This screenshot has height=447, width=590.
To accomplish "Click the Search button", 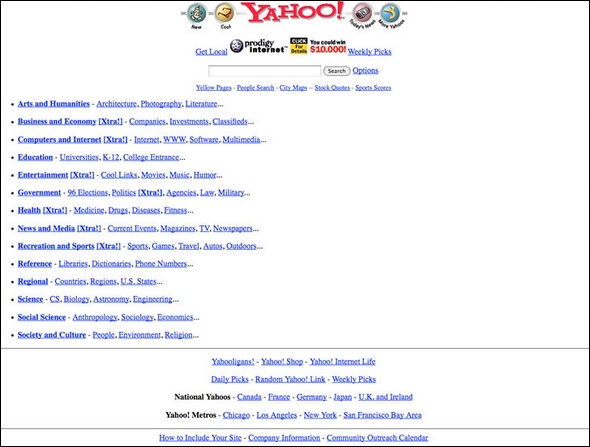I will point(336,71).
